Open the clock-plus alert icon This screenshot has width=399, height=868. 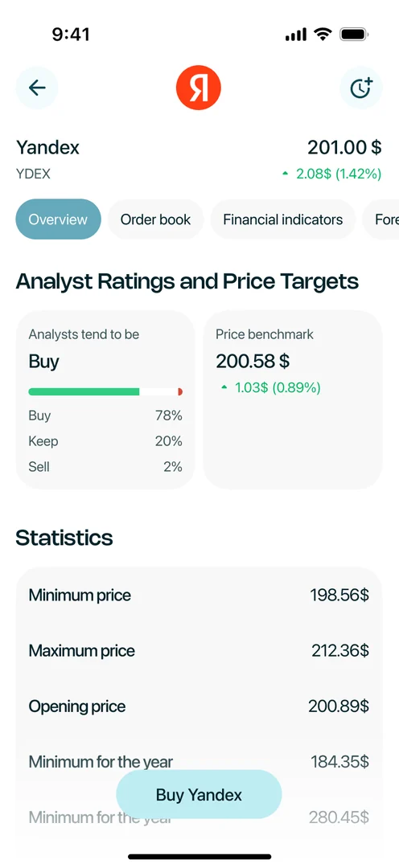(x=361, y=88)
